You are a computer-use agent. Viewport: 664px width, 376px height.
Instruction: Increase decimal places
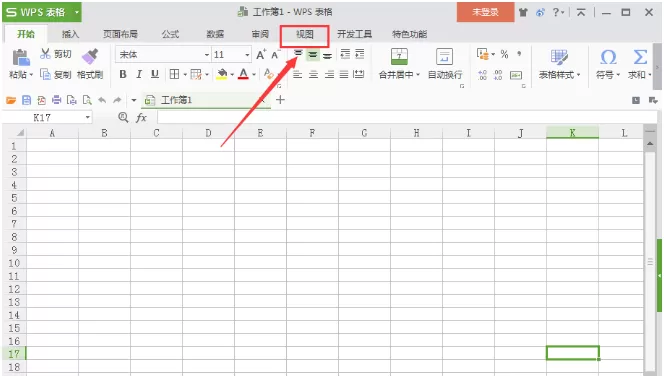[482, 75]
